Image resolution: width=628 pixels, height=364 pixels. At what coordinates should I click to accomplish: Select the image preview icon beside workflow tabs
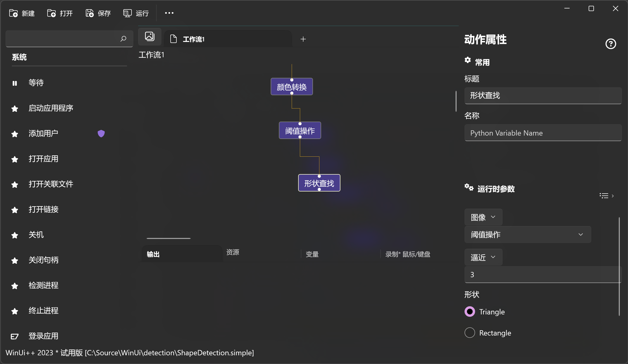tap(149, 36)
